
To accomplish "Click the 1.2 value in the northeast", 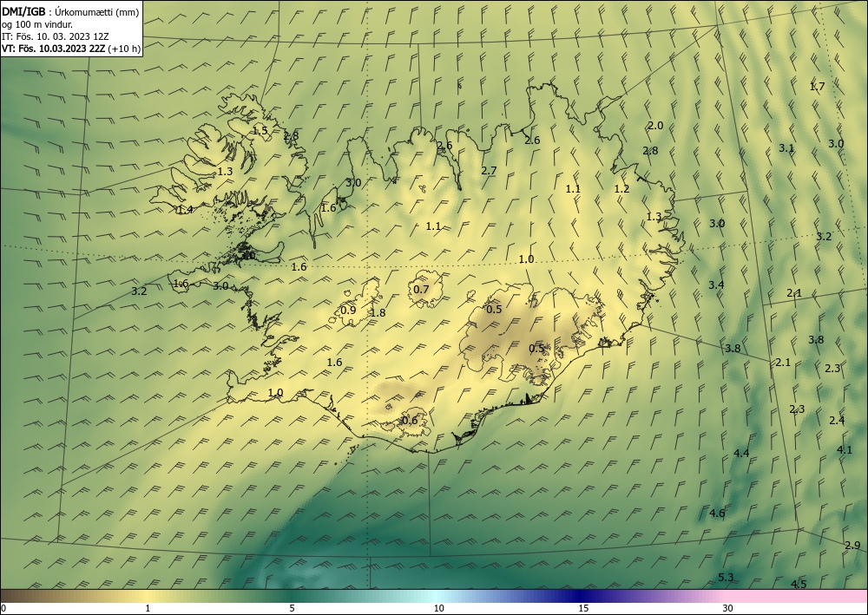I will click(621, 188).
